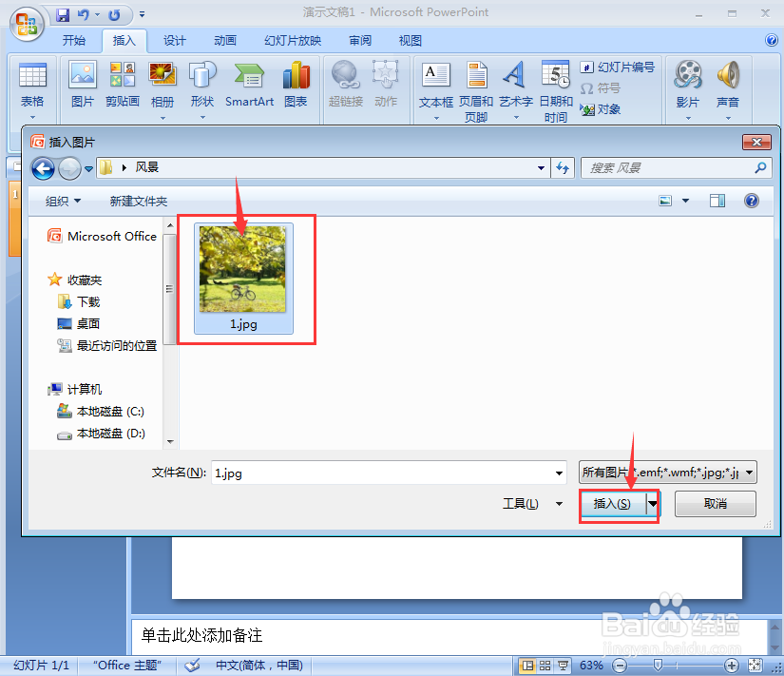This screenshot has width=784, height=676.
Task: Open the file type filter combo box
Action: 667,473
